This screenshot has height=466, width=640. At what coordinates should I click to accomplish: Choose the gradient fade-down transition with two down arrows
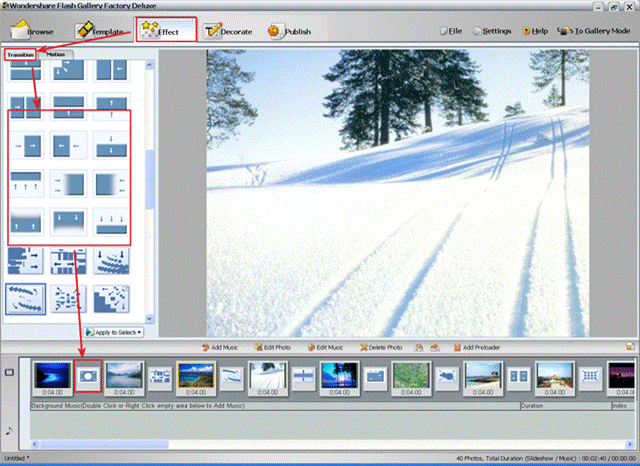[68, 222]
